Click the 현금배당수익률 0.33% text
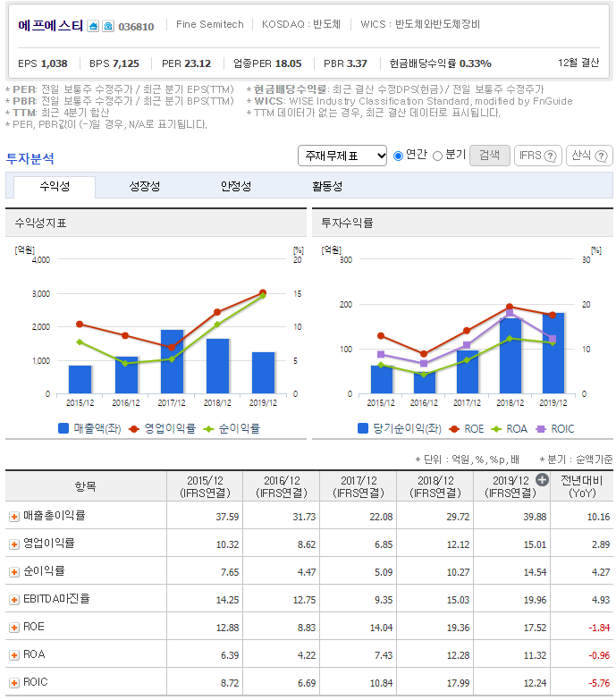The image size is (616, 700). pyautogui.click(x=440, y=63)
